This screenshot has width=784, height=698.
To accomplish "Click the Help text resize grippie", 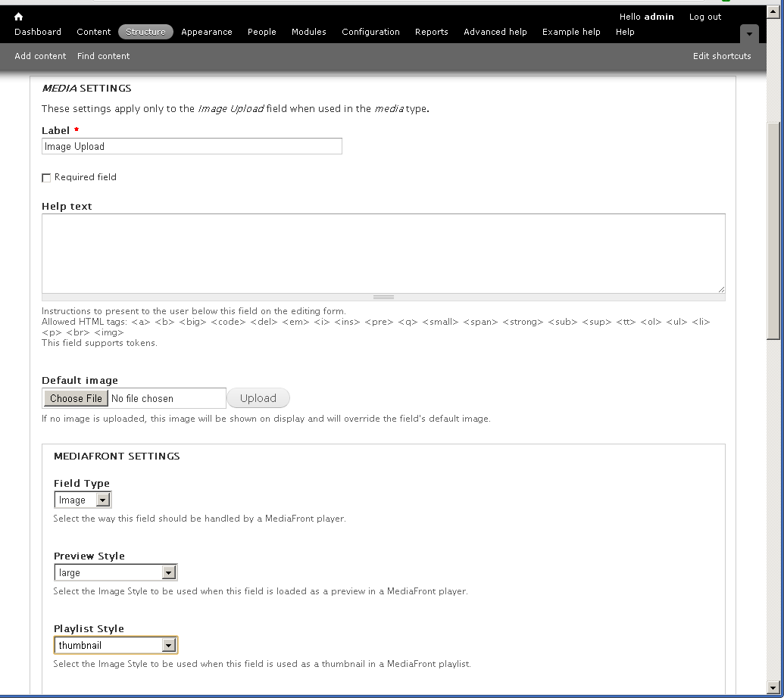I will coord(383,297).
